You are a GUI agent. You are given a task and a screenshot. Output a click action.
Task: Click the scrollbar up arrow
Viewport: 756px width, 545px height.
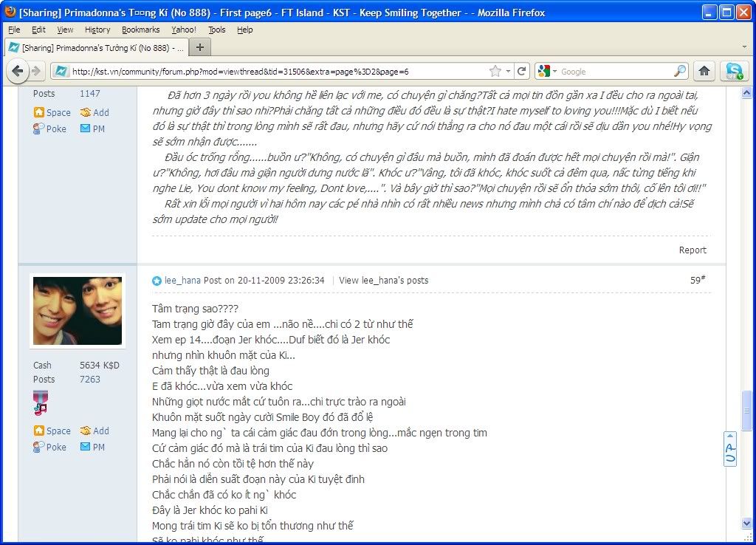747,93
